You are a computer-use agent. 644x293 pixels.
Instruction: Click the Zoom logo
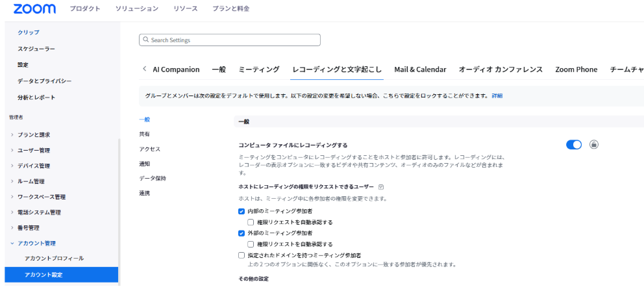click(34, 8)
